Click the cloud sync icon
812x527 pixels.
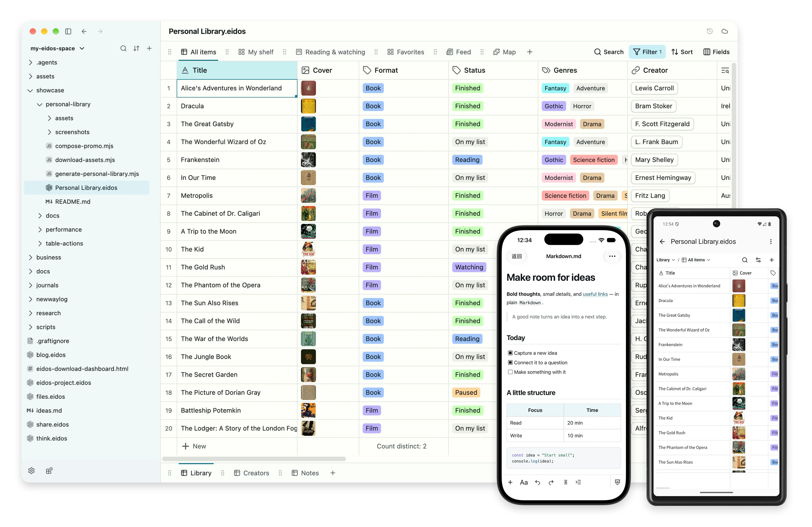coord(725,31)
